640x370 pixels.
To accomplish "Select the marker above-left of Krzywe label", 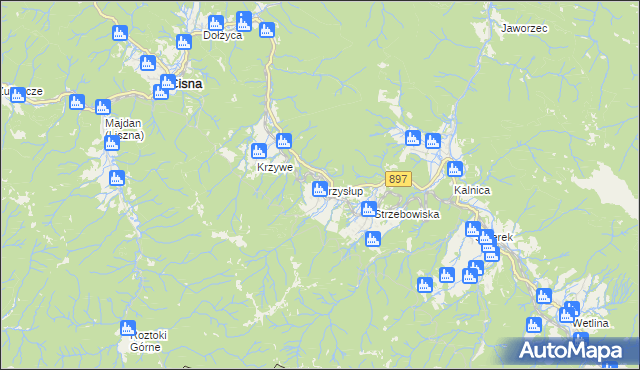I will click(258, 151).
